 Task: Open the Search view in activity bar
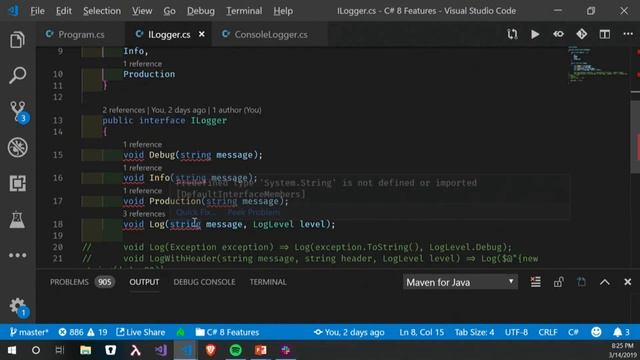point(17,76)
